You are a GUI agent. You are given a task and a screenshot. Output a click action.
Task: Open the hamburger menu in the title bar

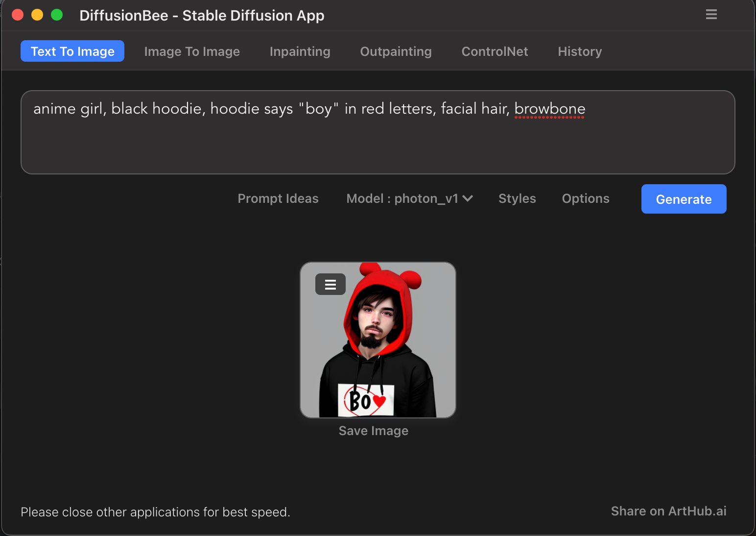tap(711, 14)
